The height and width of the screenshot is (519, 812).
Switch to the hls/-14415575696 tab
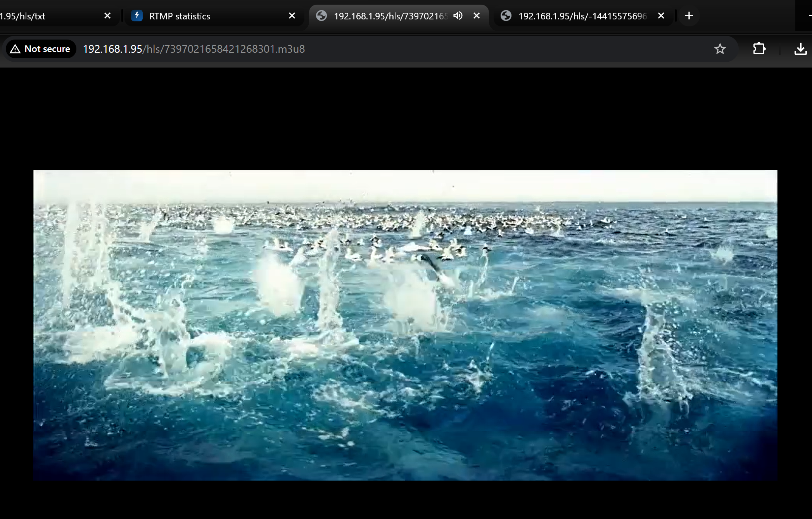[582, 16]
